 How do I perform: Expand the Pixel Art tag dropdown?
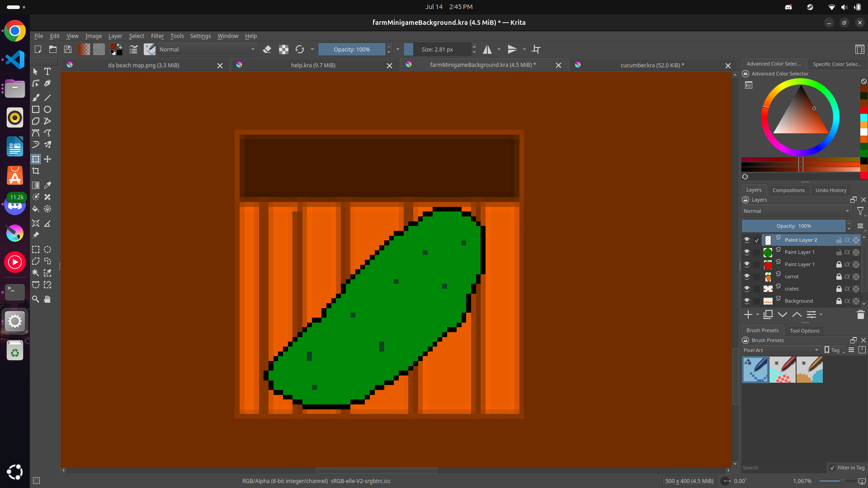pos(781,350)
